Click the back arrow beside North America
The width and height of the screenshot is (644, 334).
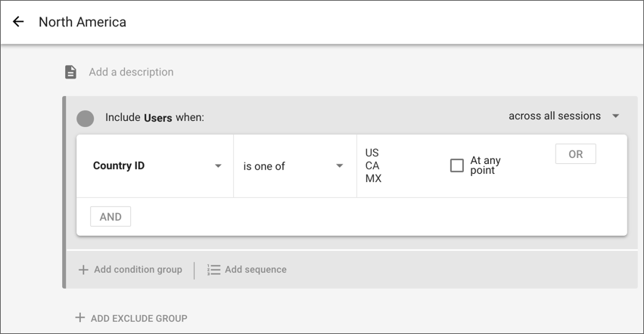[18, 22]
